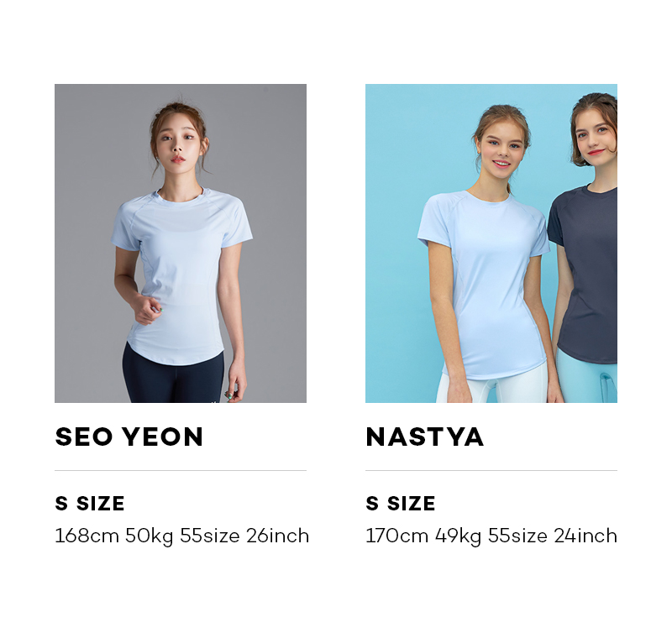Click the 168cm 50kg 55size 26inch text

182,536
